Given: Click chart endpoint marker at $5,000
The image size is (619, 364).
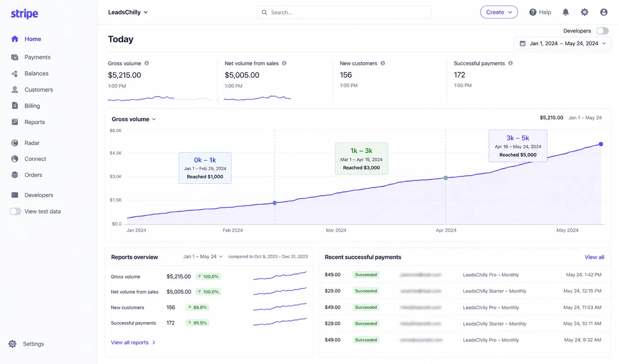Looking at the screenshot, I should click(601, 144).
